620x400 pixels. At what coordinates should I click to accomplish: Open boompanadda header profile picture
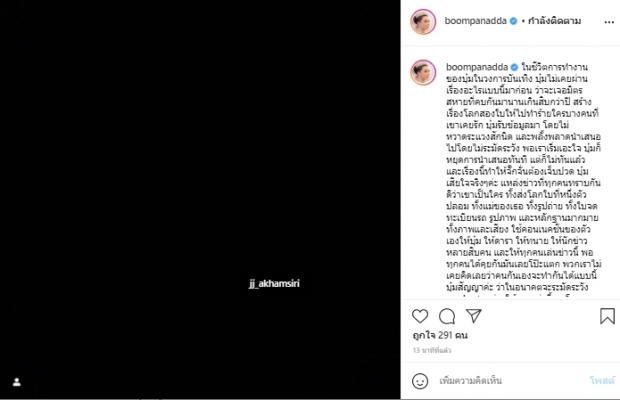(423, 22)
